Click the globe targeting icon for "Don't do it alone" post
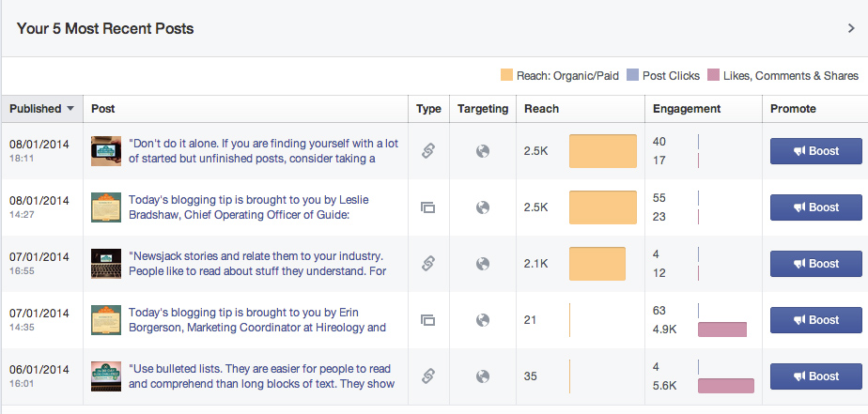The width and height of the screenshot is (868, 414). point(483,151)
